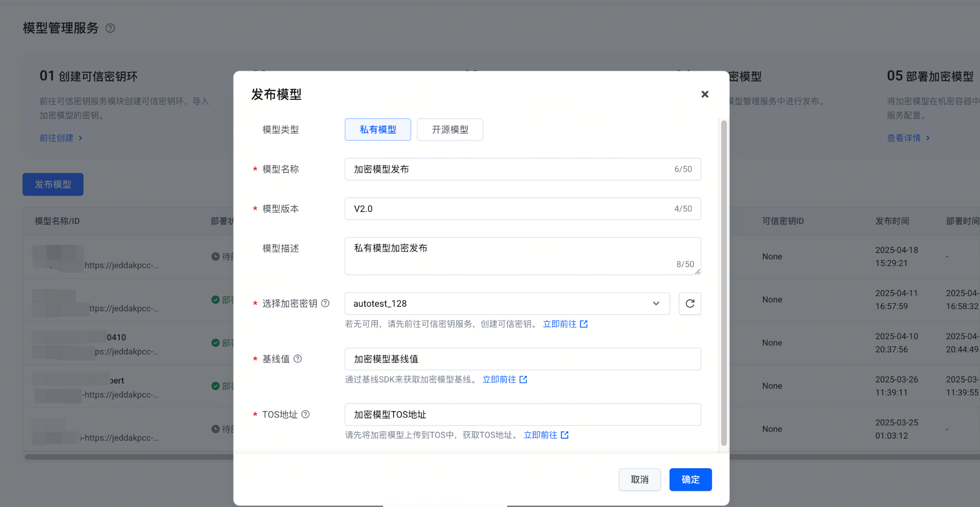
Task: Click publish time 2025-04-11 16:57:59
Action: click(x=897, y=300)
